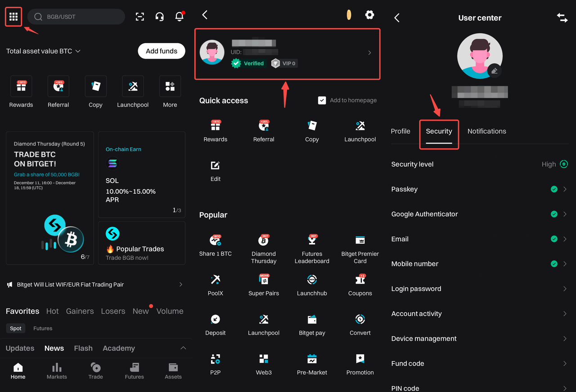Open PoolX icon
The image size is (576, 392).
[216, 280]
